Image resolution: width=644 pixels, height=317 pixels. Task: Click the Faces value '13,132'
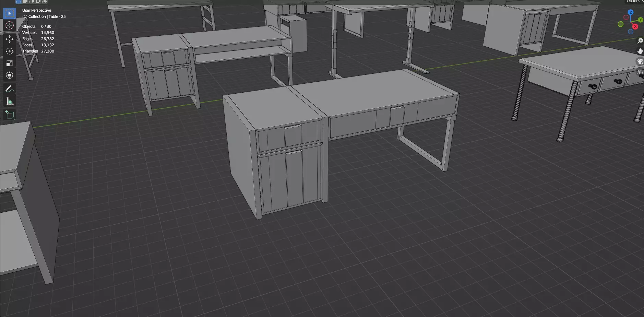point(48,45)
